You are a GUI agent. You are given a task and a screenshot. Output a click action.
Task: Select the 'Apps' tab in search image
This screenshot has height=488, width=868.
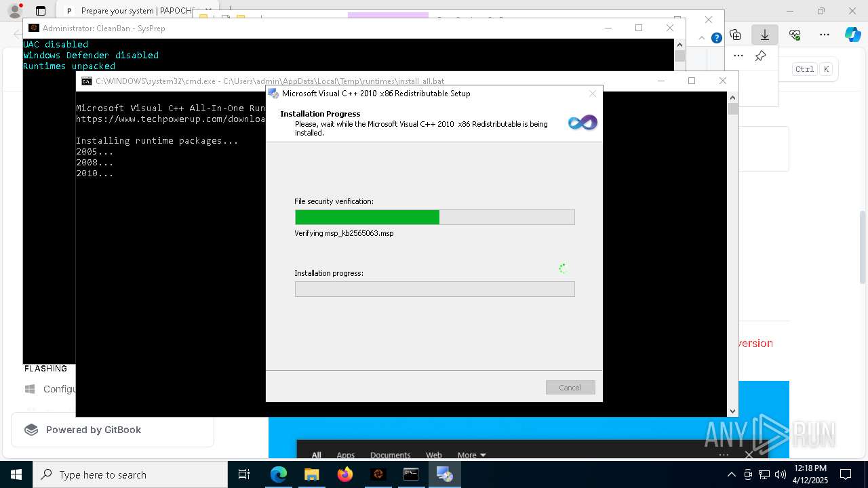tap(346, 455)
